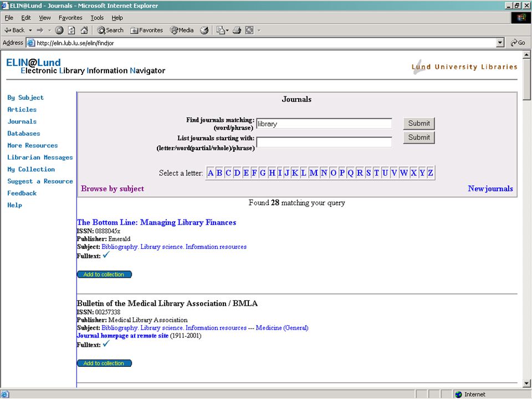Open the Media toolbar button

[182, 30]
